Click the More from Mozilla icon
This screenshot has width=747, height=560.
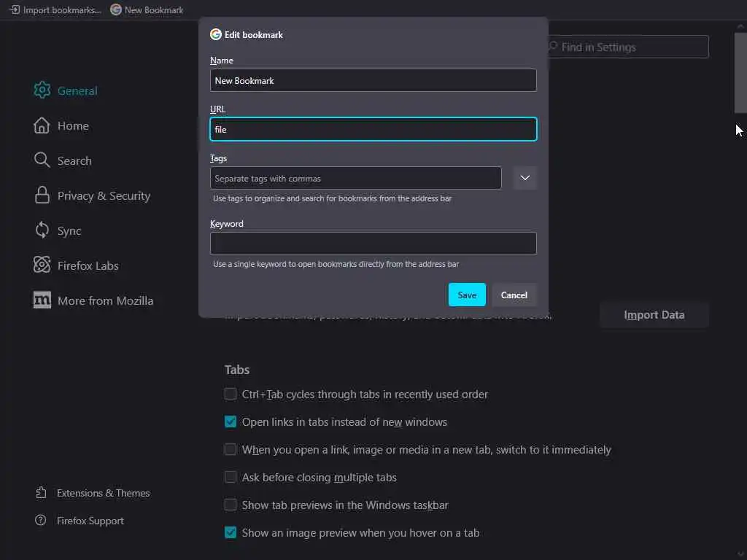(x=42, y=300)
